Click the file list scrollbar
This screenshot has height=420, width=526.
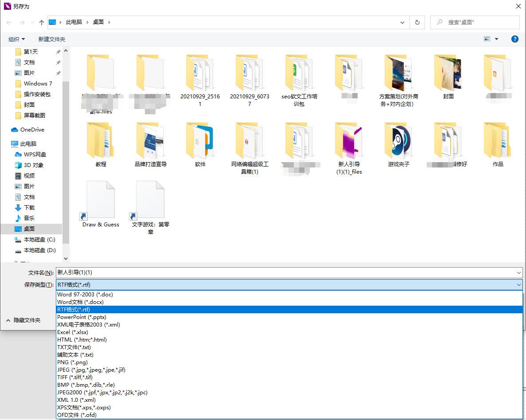click(x=66, y=155)
